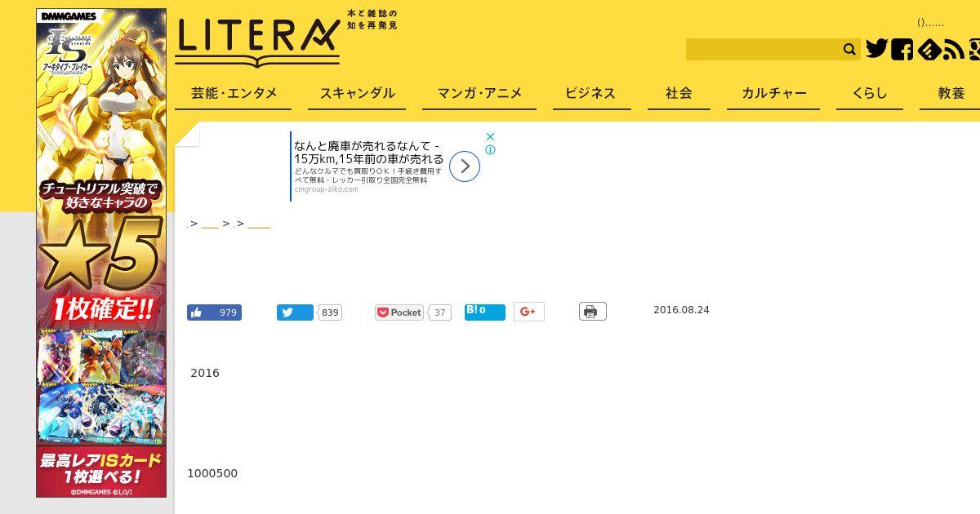Viewport: 980px width, 514px height.
Task: Open the 社会 menu
Action: tap(679, 93)
